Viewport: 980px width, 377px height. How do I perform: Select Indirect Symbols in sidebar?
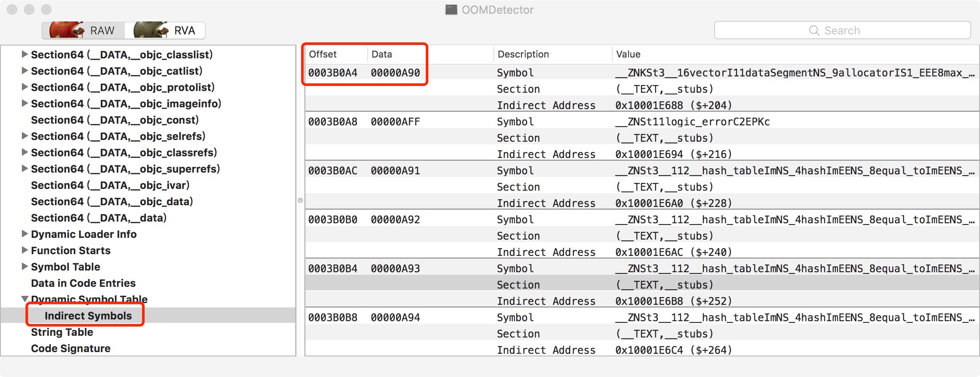tap(88, 316)
